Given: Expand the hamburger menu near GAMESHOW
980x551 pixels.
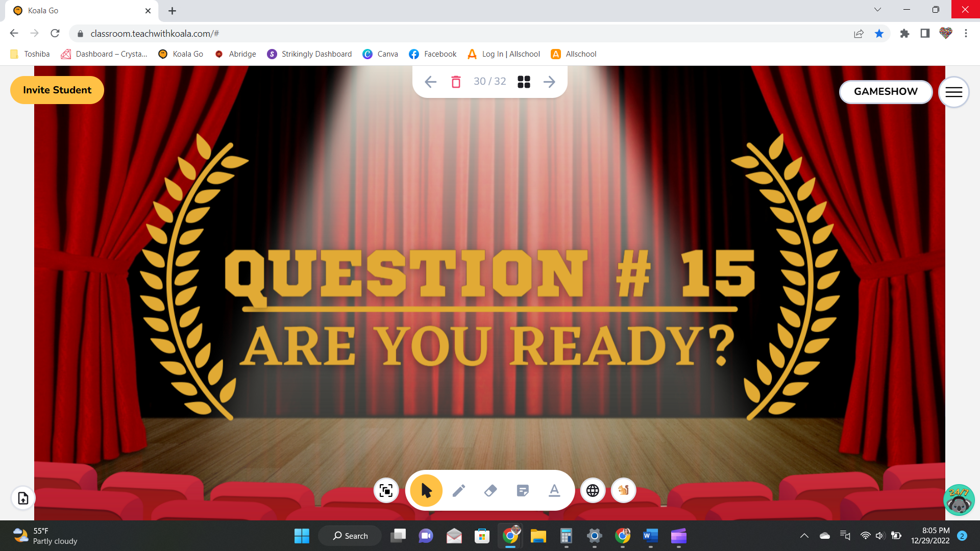Looking at the screenshot, I should (x=953, y=92).
